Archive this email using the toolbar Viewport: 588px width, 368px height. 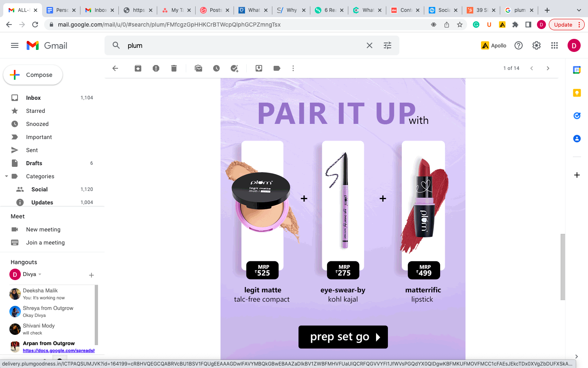(138, 68)
